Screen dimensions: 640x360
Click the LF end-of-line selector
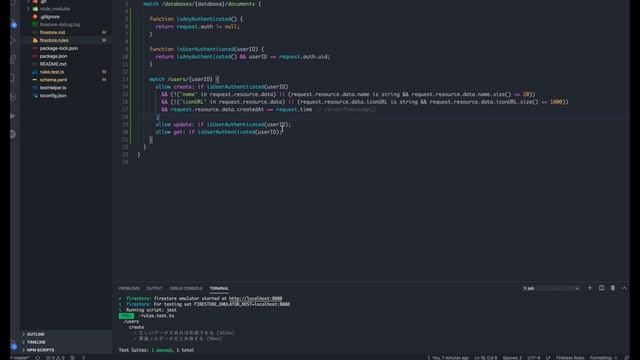(548, 358)
